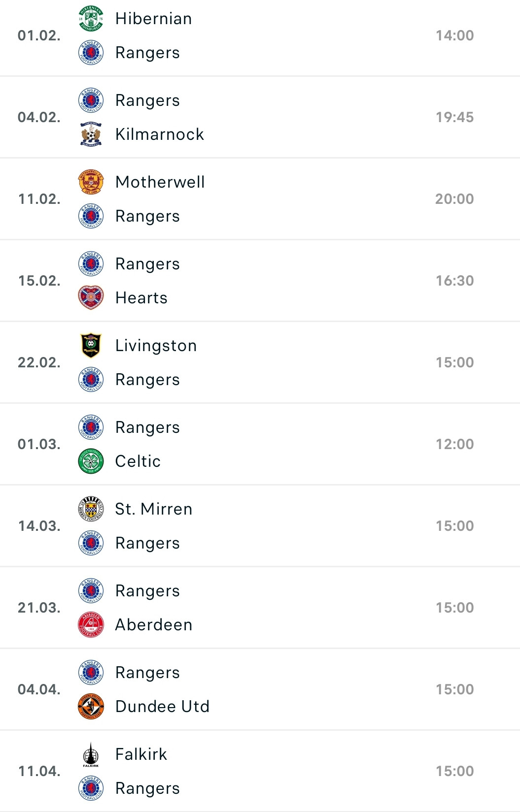This screenshot has width=520, height=812.
Task: Click the Falkirk club crest
Action: point(91,754)
